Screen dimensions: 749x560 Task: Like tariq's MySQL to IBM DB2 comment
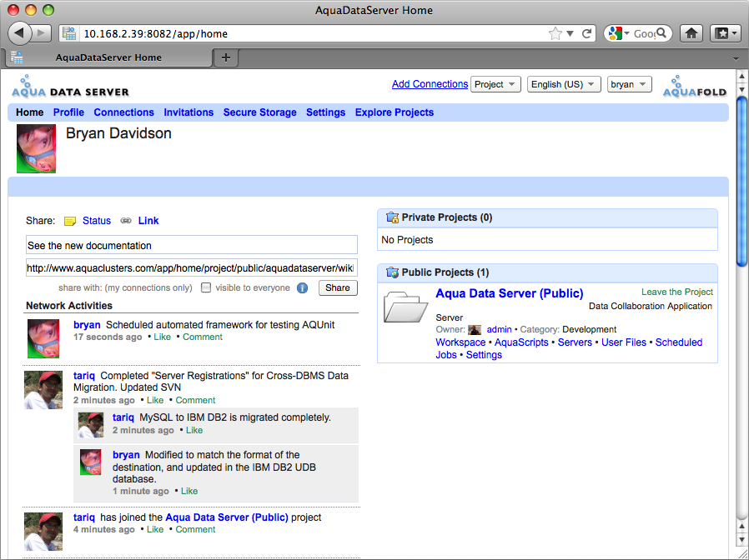194,430
